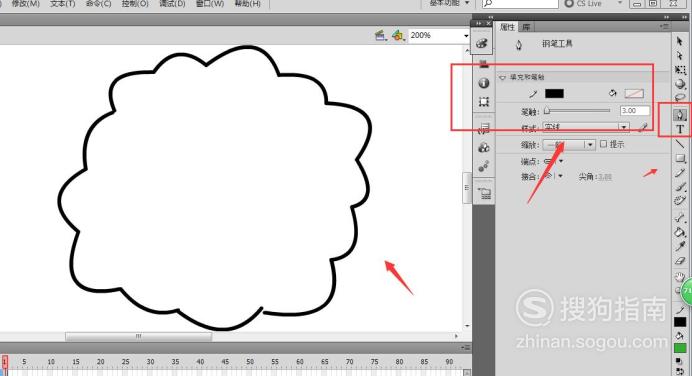Click the edit stroke style pencil icon
The image size is (692, 376).
point(643,127)
